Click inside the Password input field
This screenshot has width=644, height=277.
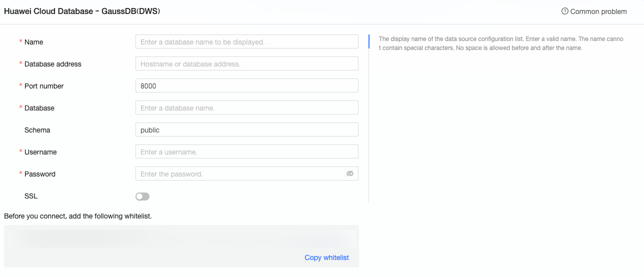click(240, 174)
